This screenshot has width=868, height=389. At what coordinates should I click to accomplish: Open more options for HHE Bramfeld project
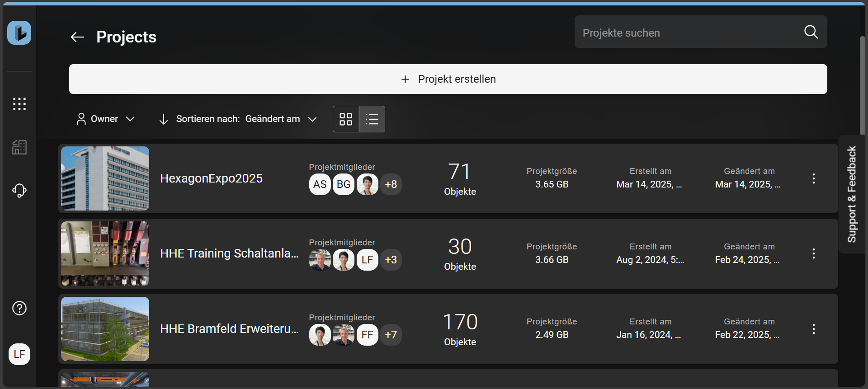[813, 329]
